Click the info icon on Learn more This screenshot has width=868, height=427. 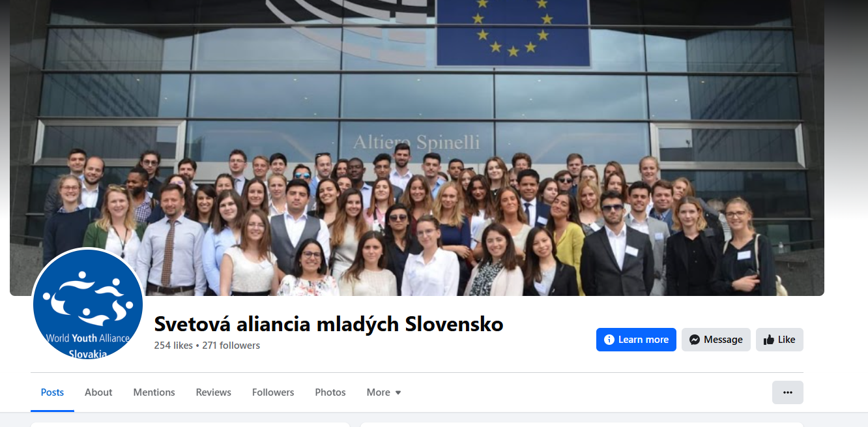coord(609,340)
